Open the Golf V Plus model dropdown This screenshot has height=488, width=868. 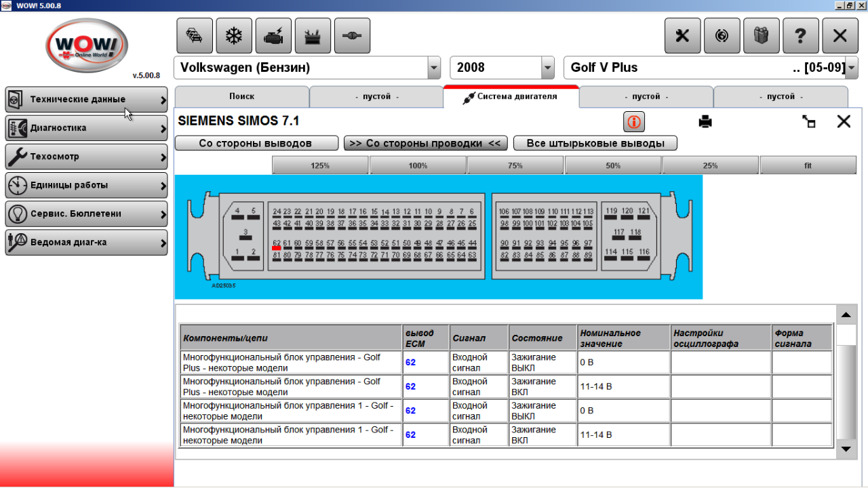[x=851, y=68]
